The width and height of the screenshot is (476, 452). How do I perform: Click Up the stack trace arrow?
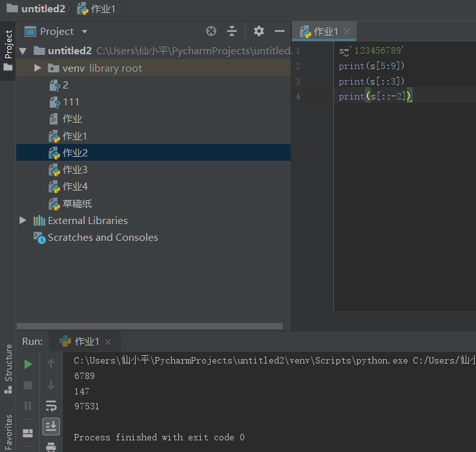click(51, 364)
